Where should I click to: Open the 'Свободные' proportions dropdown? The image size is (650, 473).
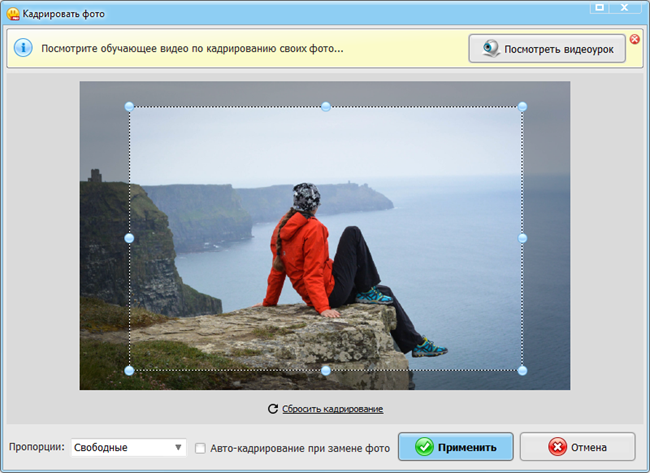coord(129,447)
